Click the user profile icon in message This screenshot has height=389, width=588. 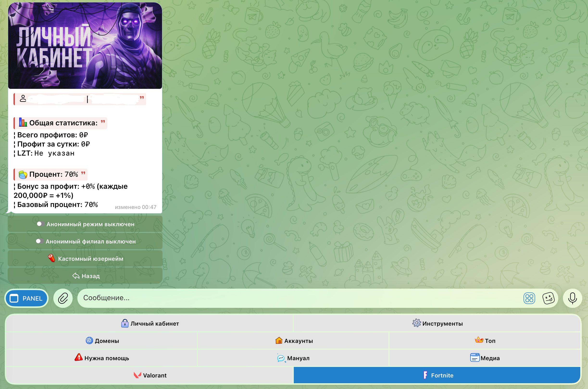[23, 98]
